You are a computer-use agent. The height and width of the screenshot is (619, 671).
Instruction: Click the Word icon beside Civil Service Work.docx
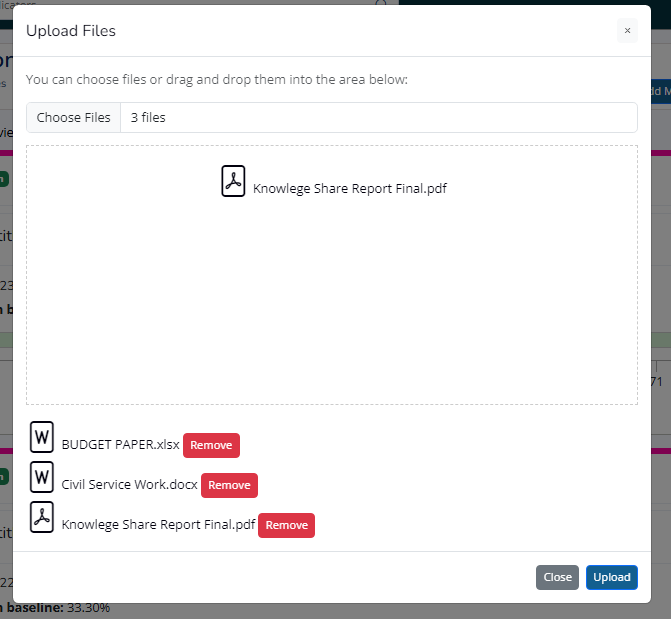[42, 477]
